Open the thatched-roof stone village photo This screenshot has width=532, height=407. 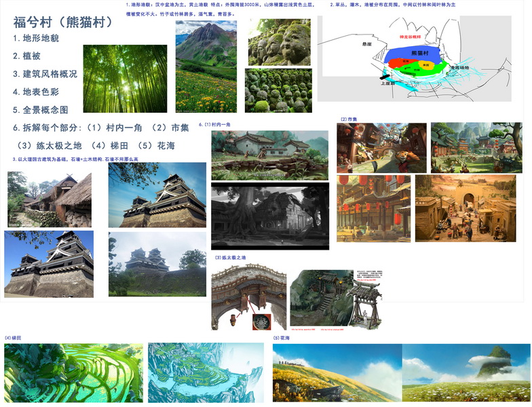tap(50, 199)
